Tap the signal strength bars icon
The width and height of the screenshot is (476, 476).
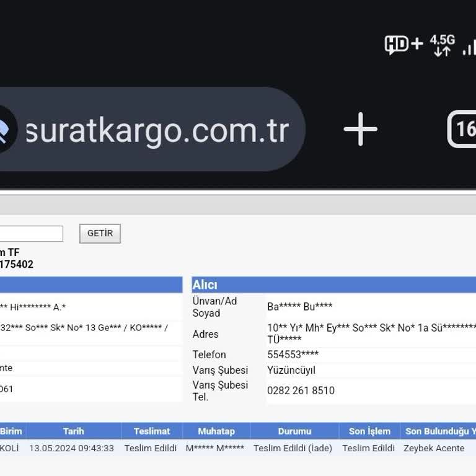pyautogui.click(x=469, y=47)
